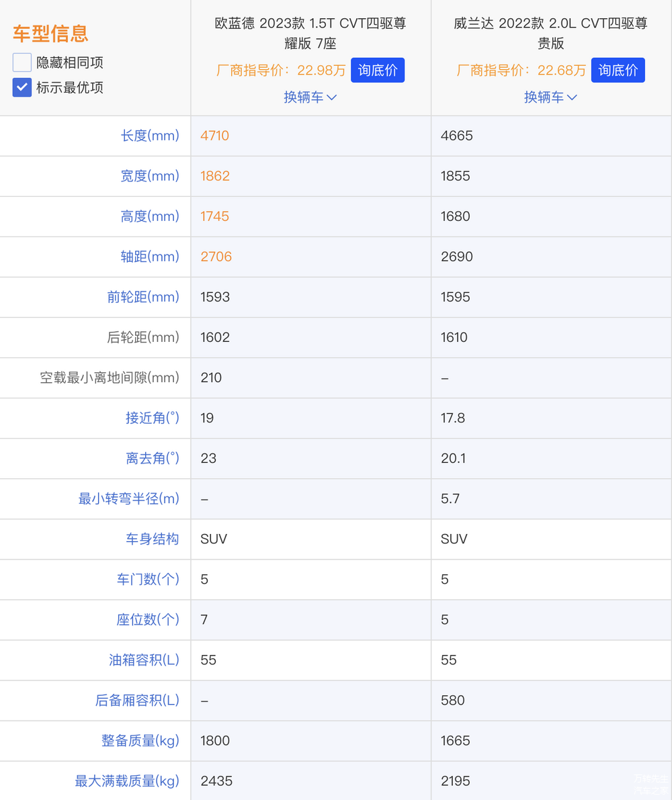
Task: Click the 接近角(°) parameter link
Action: click(x=153, y=418)
